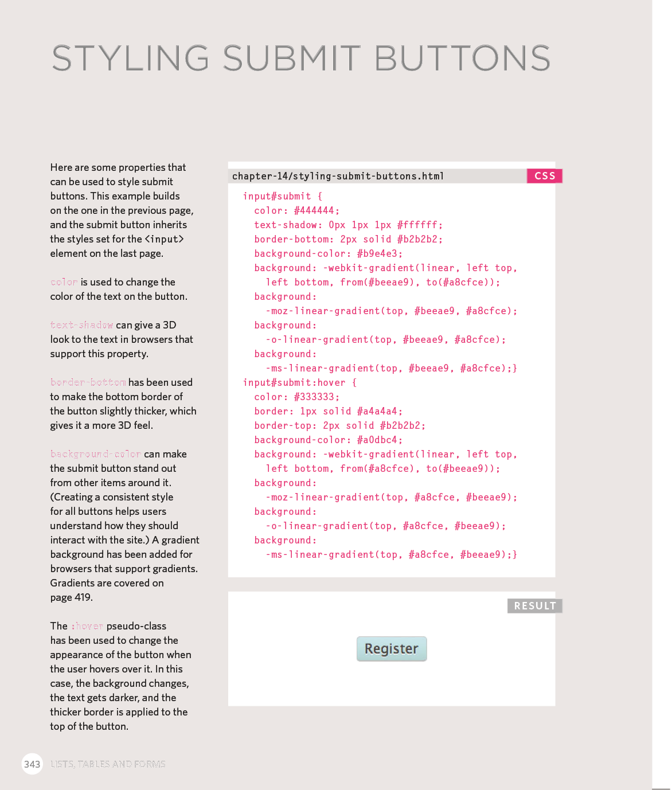Screen dimensions: 672x790
Task: Click the background-color: #b9e4e3 code line
Action: coord(328,253)
